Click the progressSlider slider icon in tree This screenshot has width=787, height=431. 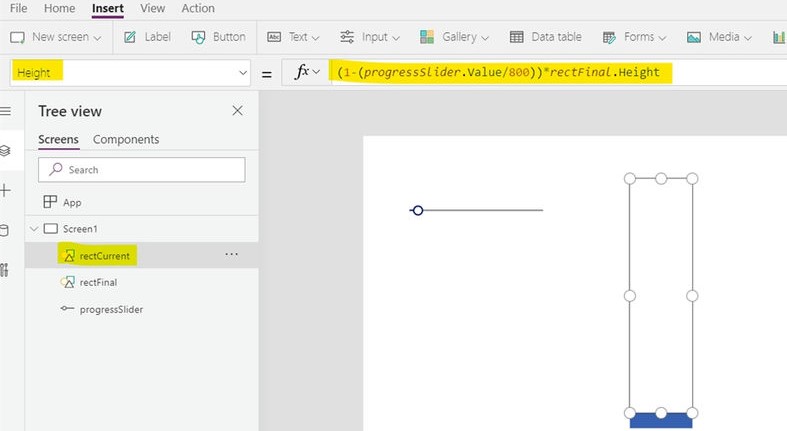point(67,308)
